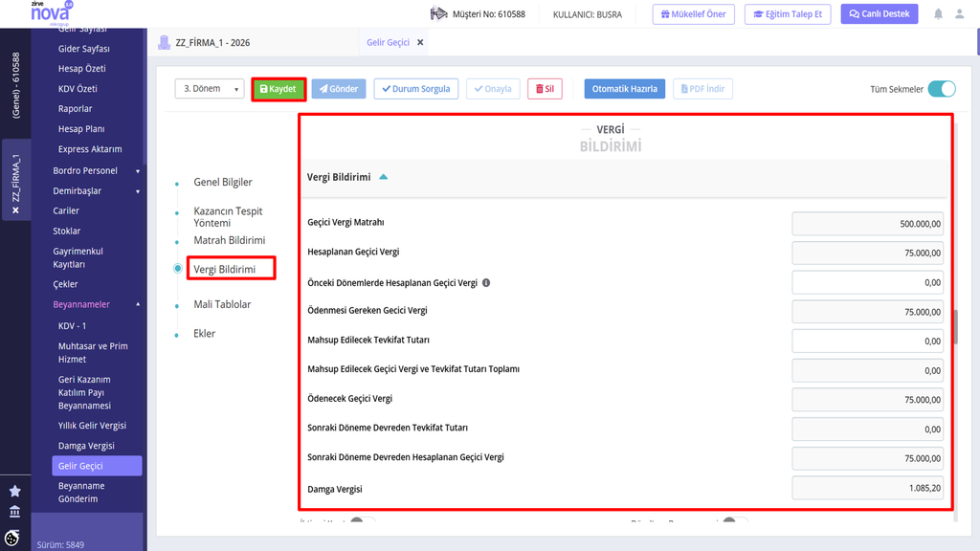Click the Eğitim Talep Et button
The width and height of the screenshot is (980, 551).
click(788, 13)
